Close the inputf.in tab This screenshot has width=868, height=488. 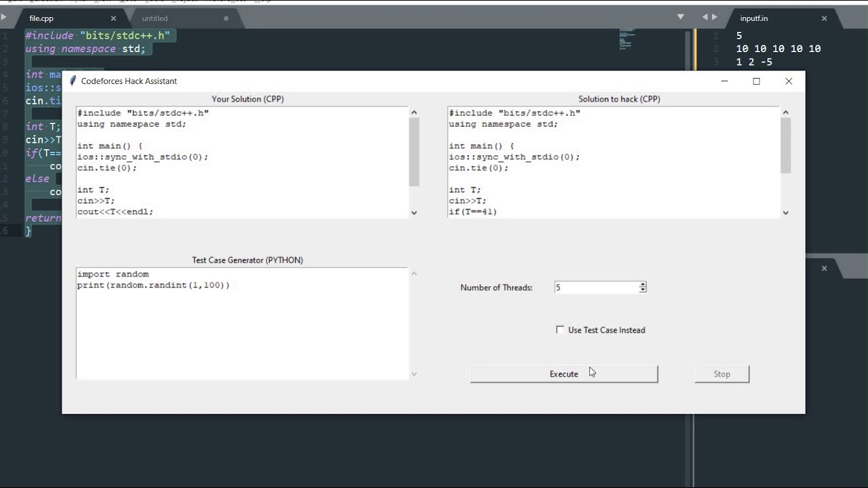click(x=825, y=18)
